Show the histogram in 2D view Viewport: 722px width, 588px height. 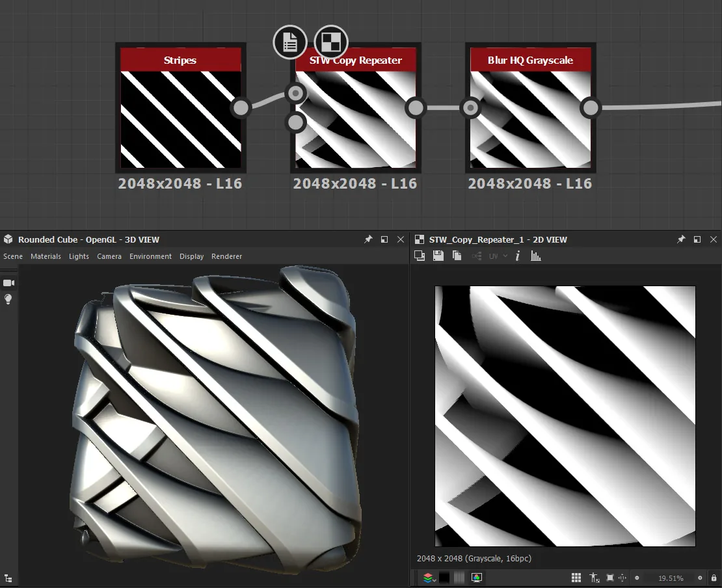(x=535, y=256)
